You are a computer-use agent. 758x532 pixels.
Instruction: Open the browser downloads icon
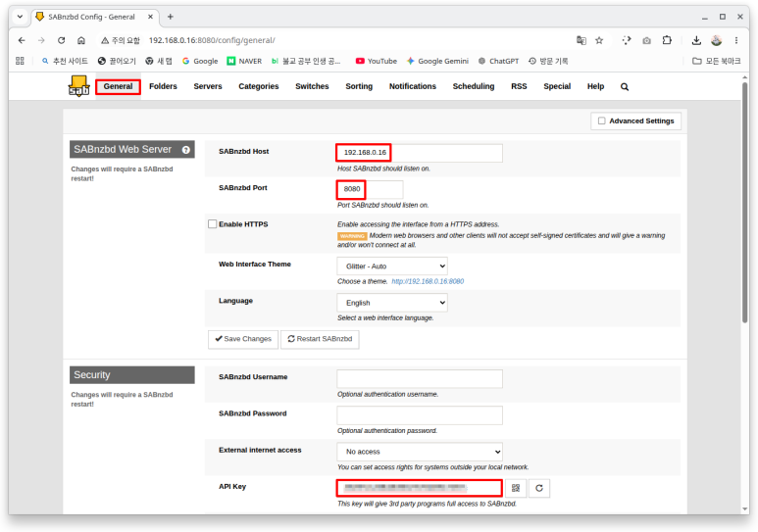[696, 40]
